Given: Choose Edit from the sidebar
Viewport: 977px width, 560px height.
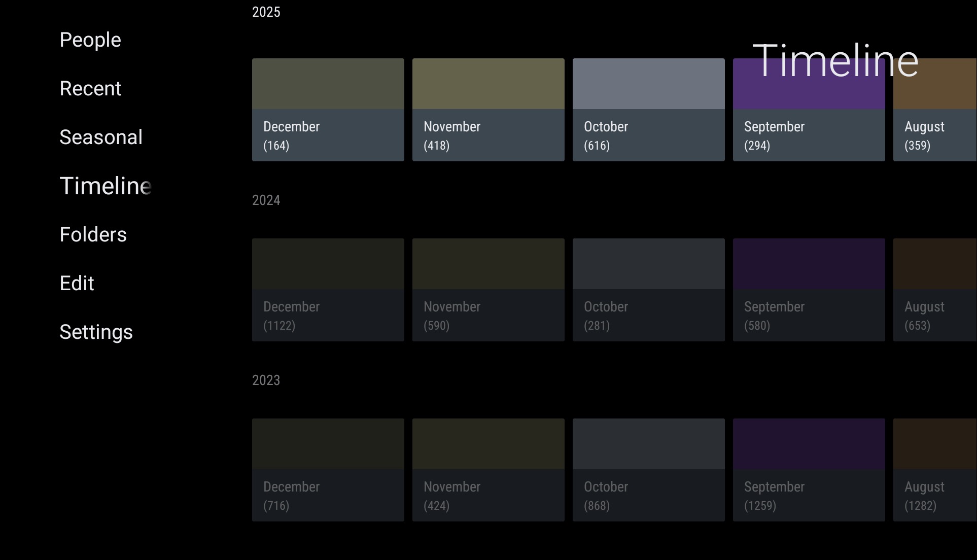Looking at the screenshot, I should pos(77,284).
